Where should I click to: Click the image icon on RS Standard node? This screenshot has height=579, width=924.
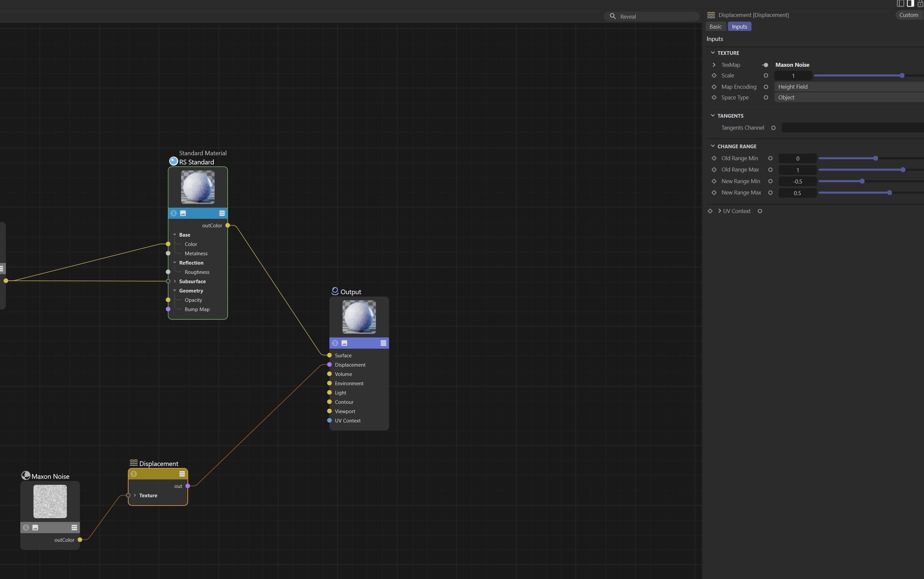point(183,213)
